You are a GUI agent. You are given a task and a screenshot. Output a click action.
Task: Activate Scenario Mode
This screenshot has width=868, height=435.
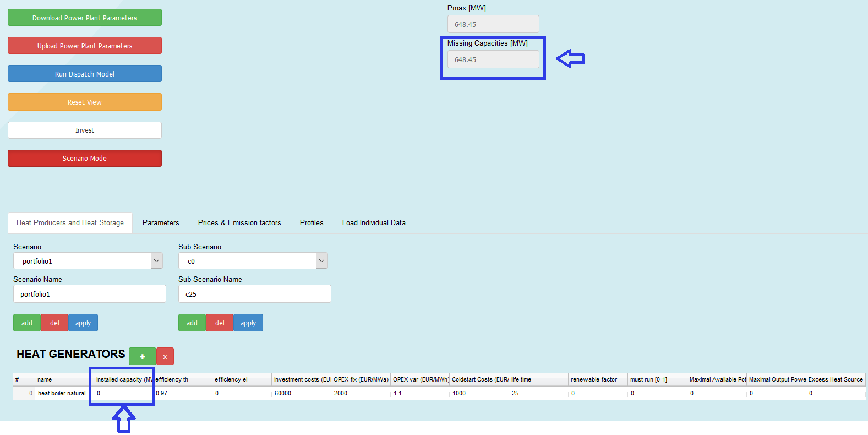pyautogui.click(x=85, y=158)
